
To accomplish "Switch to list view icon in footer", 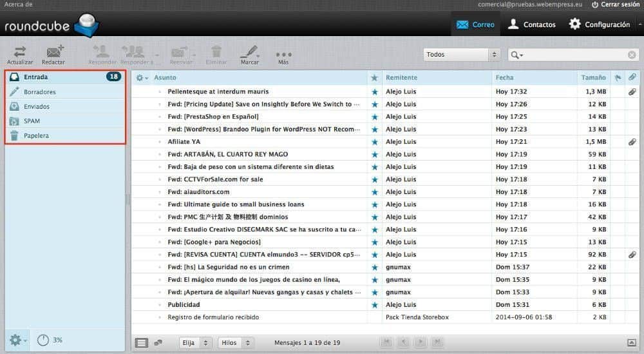I will click(142, 342).
